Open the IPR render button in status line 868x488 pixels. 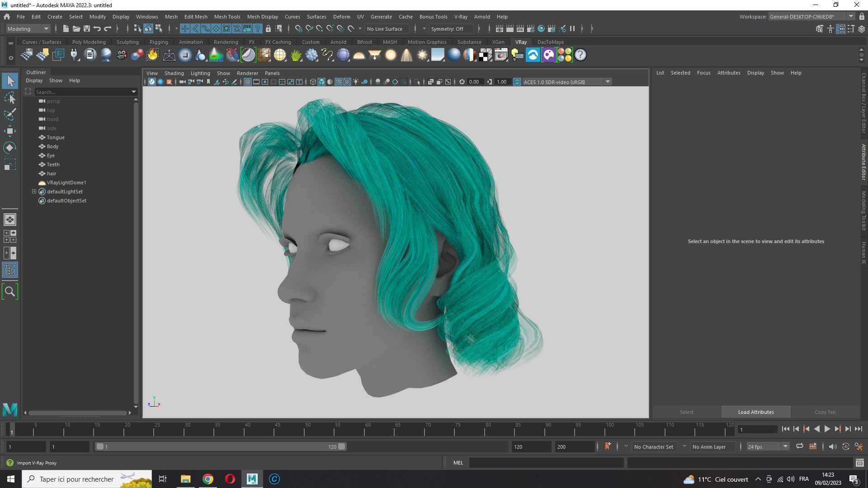520,28
